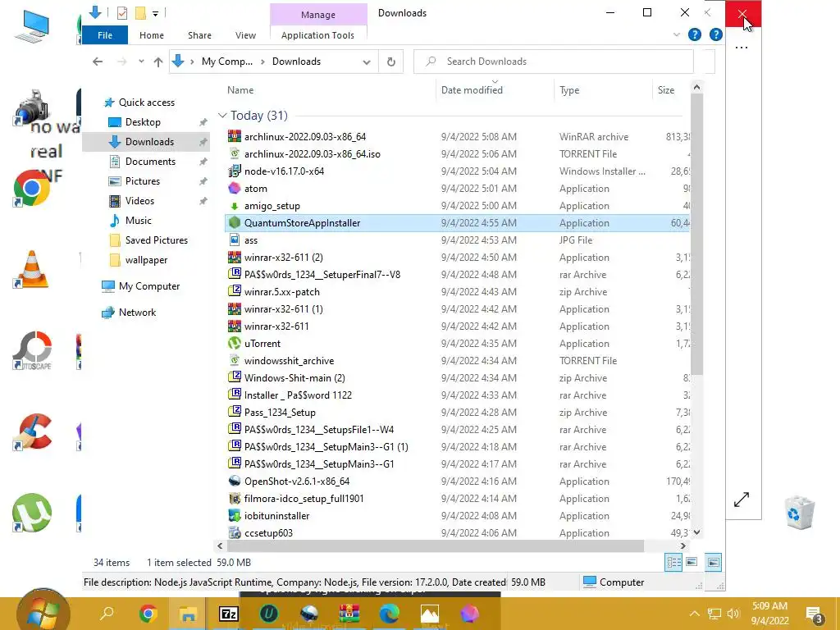Viewport: 840px width, 630px height.
Task: Open Pictures in the navigation pane
Action: (x=143, y=181)
